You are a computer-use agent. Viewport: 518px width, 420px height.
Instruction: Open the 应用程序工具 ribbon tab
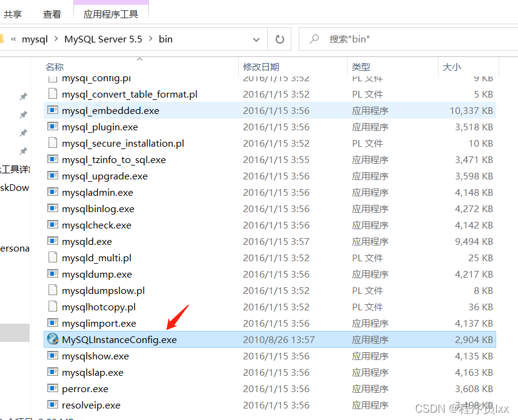(x=111, y=14)
